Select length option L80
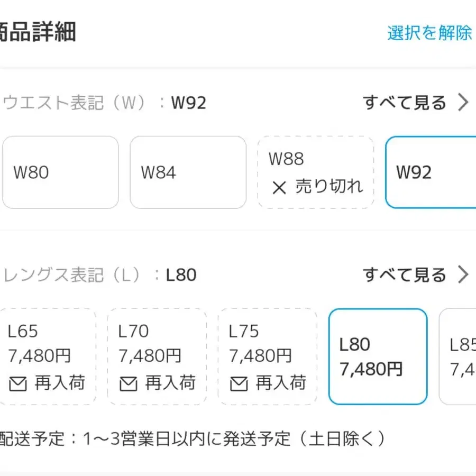476x476 pixels. pos(378,356)
